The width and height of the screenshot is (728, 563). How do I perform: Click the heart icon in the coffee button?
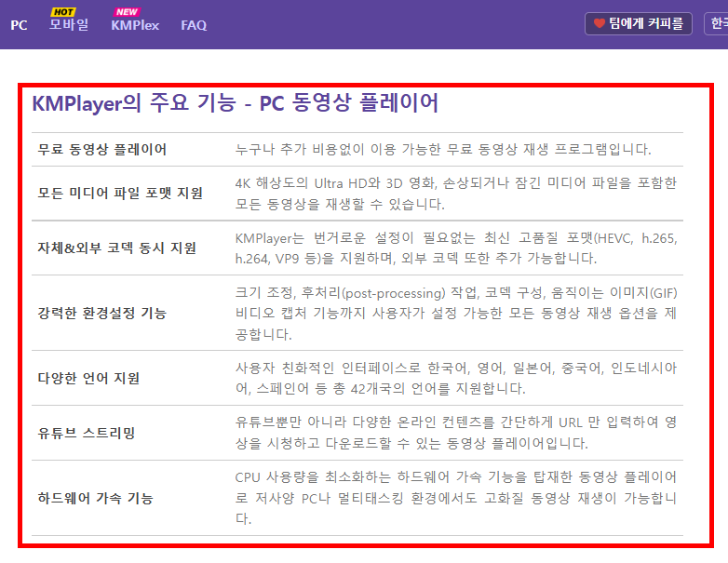[x=600, y=22]
